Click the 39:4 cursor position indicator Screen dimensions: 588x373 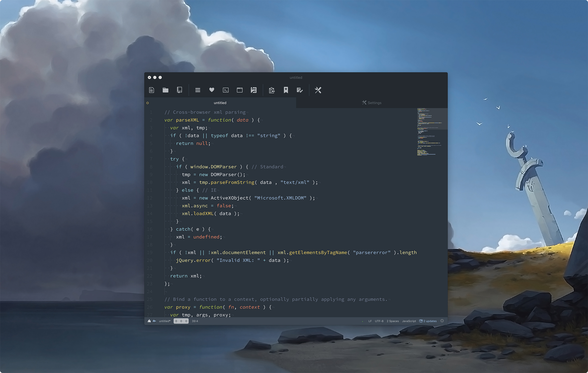tap(195, 321)
